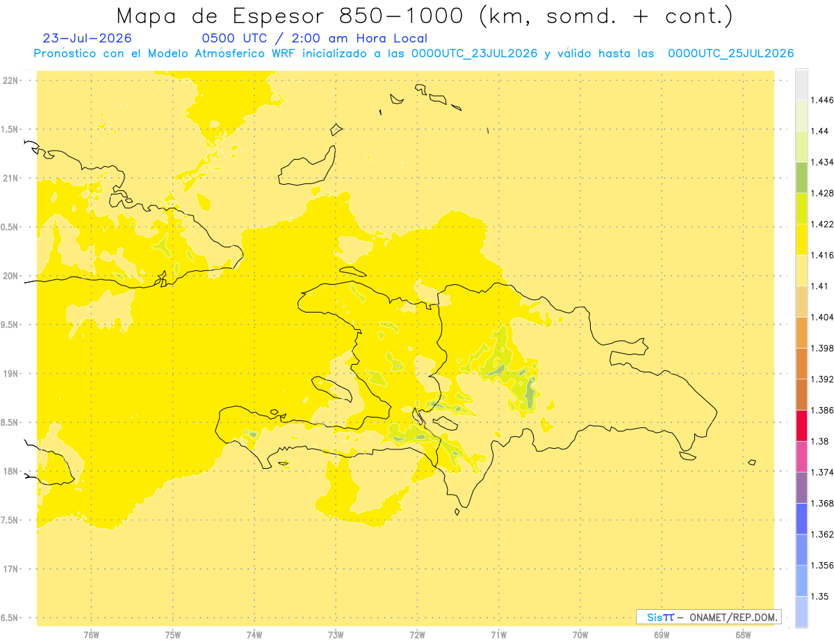Click the yellow-green 1.422–1.428 legend swatch
The width and height of the screenshot is (834, 644).
801,208
